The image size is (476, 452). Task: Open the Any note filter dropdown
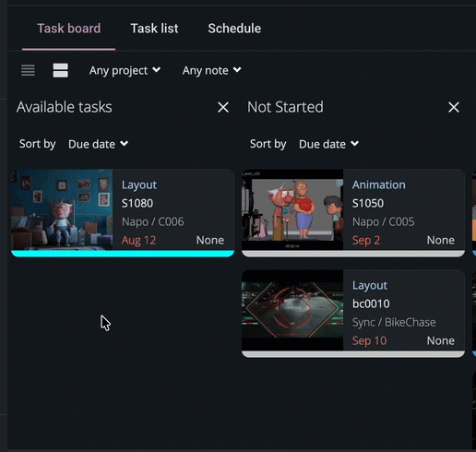(211, 70)
